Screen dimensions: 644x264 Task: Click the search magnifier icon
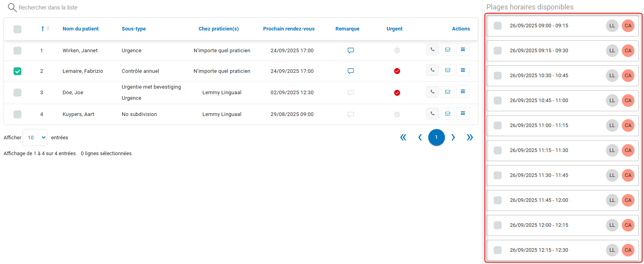coord(12,8)
